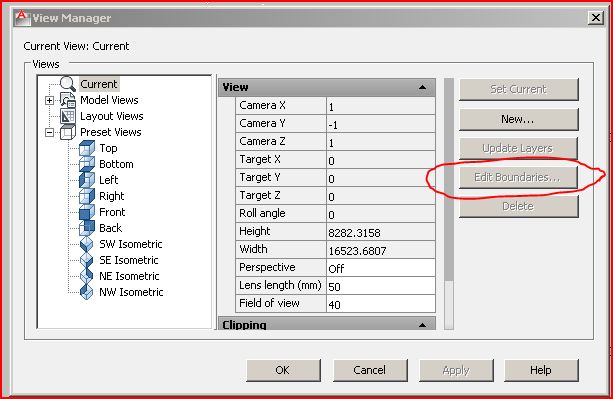
Task: Click the Delete button
Action: pos(518,206)
